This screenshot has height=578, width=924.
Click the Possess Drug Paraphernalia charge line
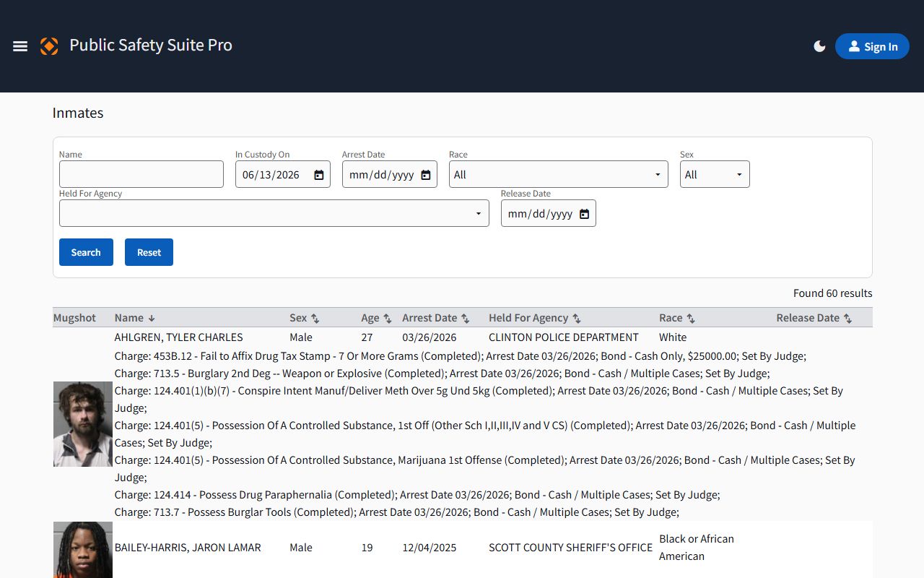pyautogui.click(x=417, y=495)
